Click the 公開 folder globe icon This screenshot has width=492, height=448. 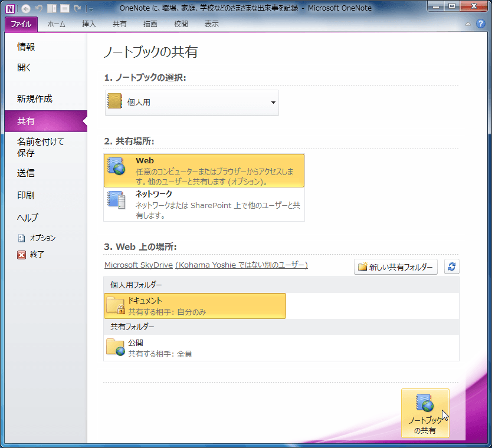(116, 347)
